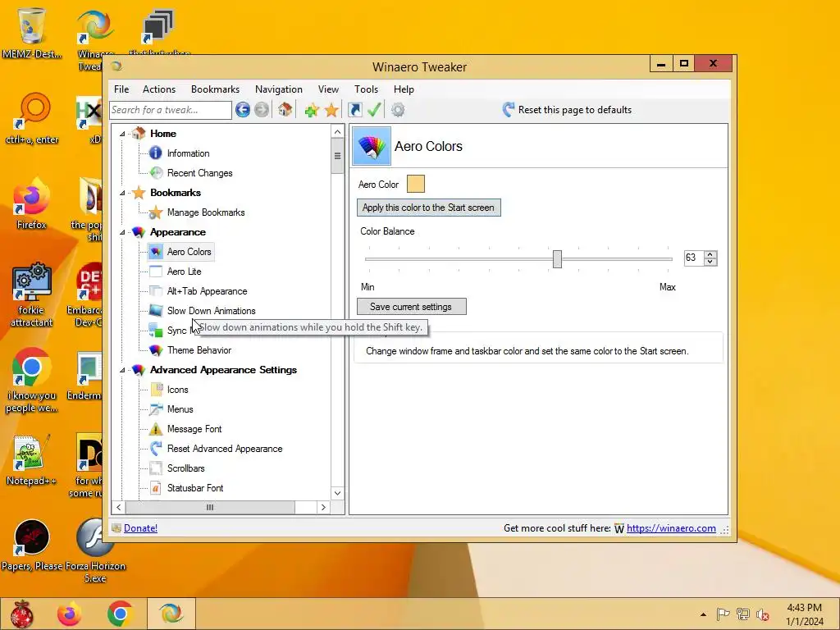Click Winaero Tweaker taskbar button
The width and height of the screenshot is (840, 630).
click(171, 614)
